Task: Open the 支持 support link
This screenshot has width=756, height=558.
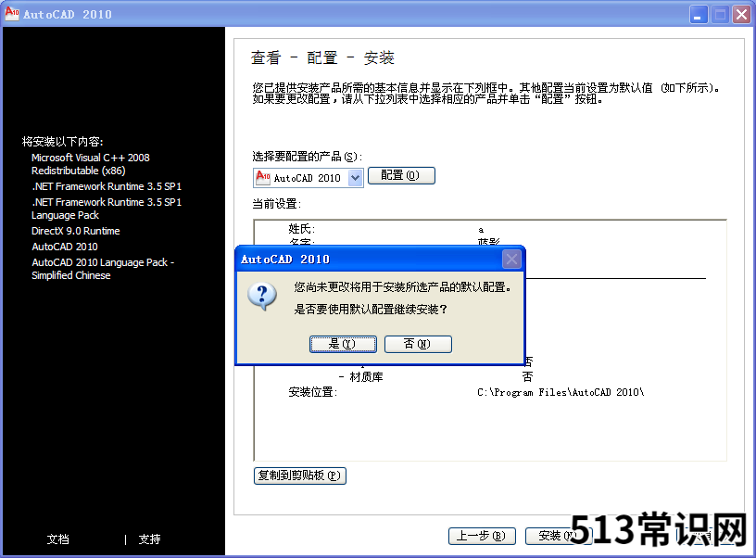Action: coord(149,539)
